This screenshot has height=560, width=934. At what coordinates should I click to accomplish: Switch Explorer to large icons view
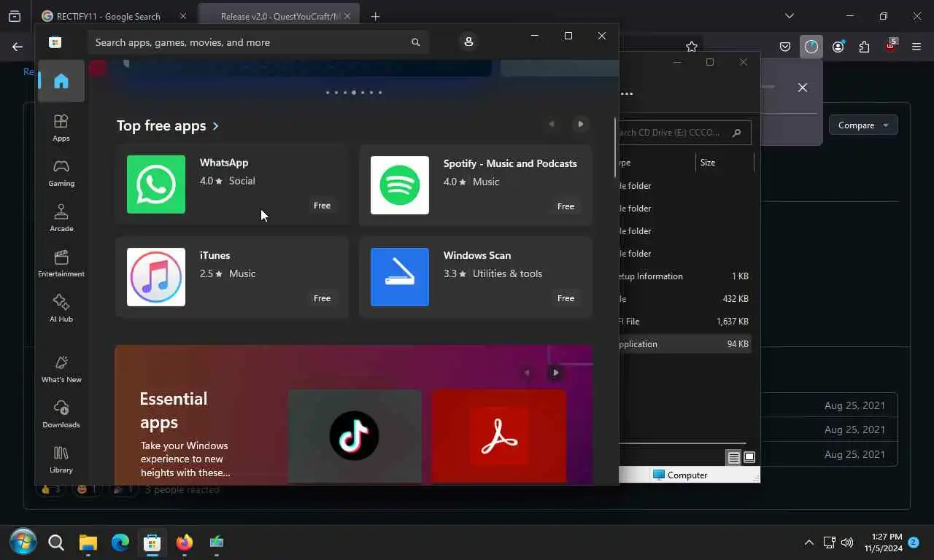(749, 458)
